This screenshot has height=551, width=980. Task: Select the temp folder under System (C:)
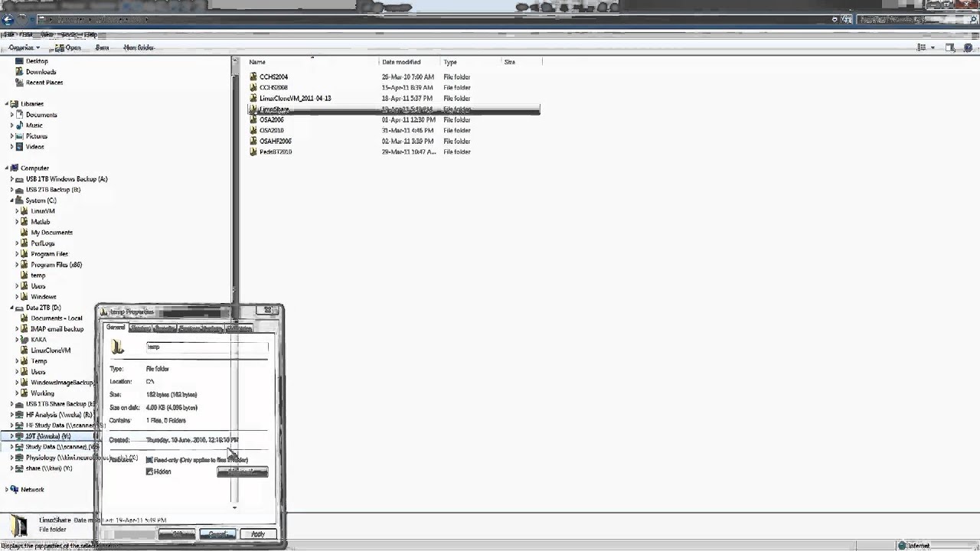[38, 275]
